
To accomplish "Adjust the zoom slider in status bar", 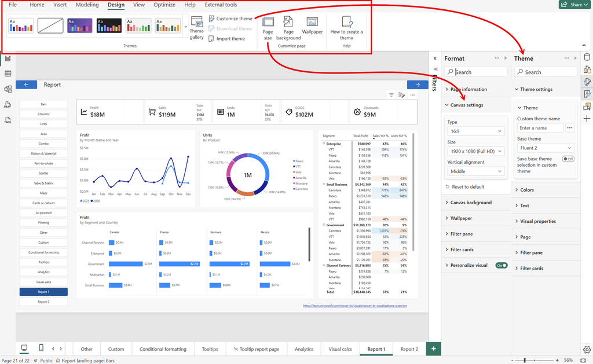I will coord(525,360).
